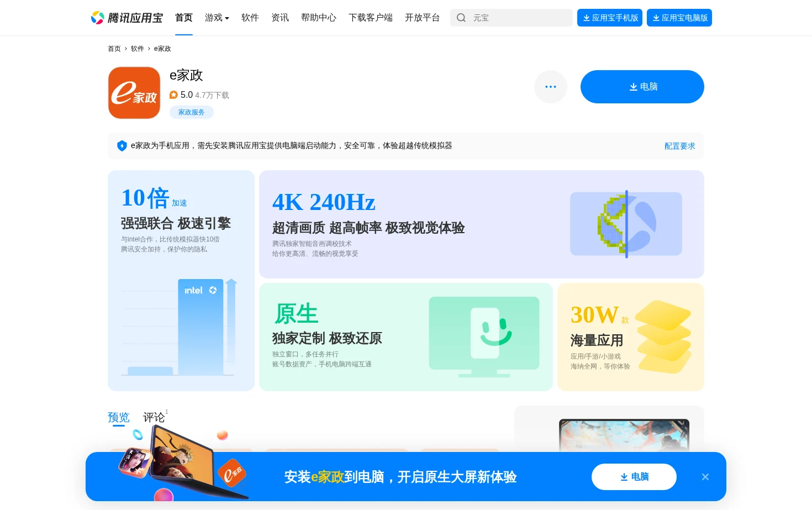Switch to the 预览 tab
The image size is (812, 510).
coord(119,417)
